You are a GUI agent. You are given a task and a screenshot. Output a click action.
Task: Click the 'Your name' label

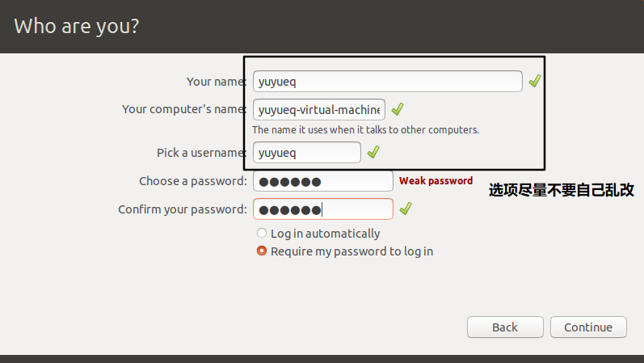tap(216, 82)
